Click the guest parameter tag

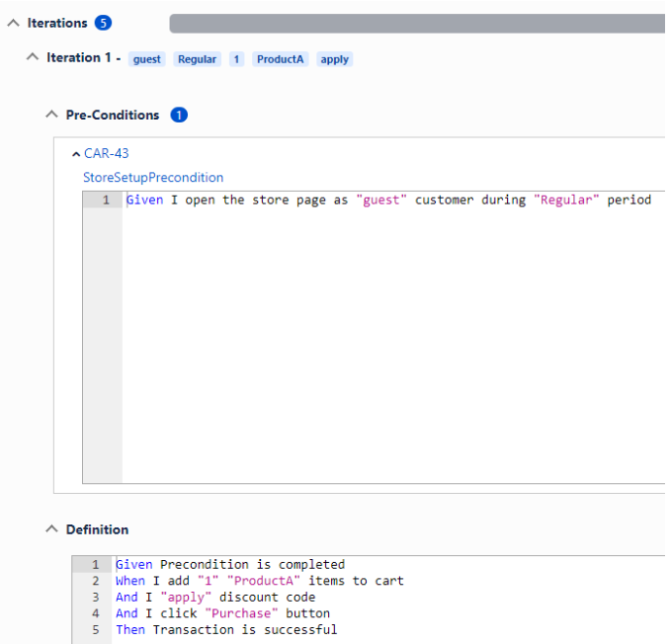click(x=146, y=59)
